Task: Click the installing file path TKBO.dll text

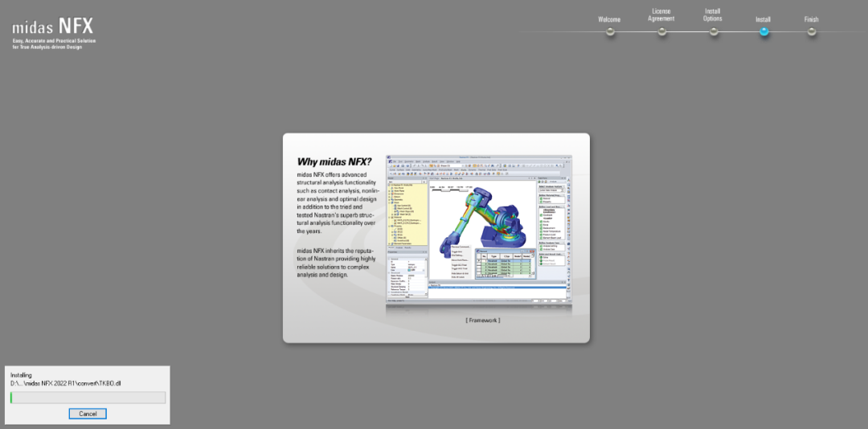Action: [x=65, y=383]
